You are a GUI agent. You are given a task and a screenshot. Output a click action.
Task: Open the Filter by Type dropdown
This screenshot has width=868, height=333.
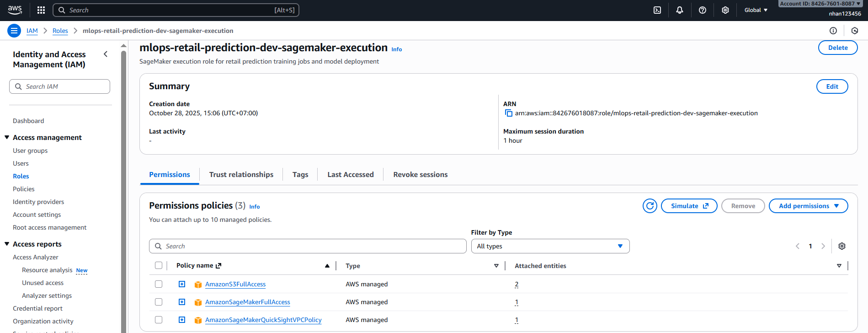(550, 246)
